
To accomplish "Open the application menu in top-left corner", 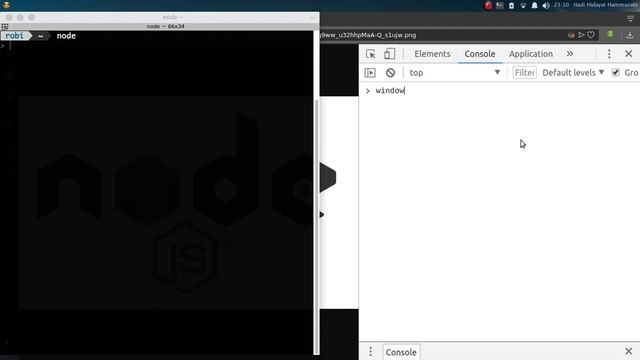I will point(6,5).
